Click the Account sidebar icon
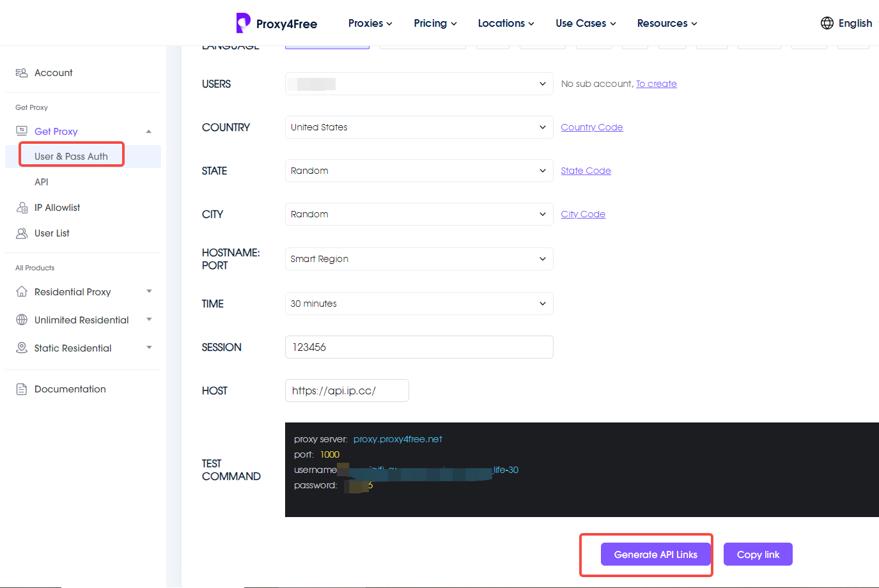The height and width of the screenshot is (588, 879). pyautogui.click(x=22, y=73)
